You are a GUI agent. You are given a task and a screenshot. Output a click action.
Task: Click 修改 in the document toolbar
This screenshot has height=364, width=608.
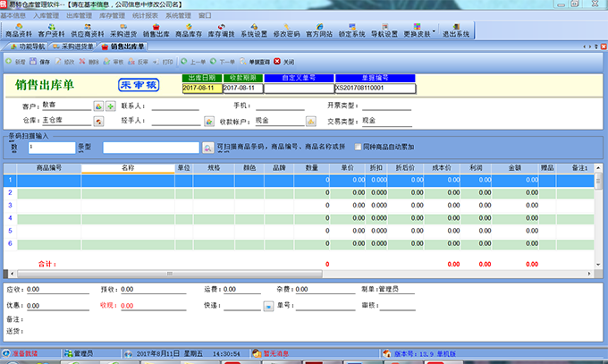click(64, 62)
